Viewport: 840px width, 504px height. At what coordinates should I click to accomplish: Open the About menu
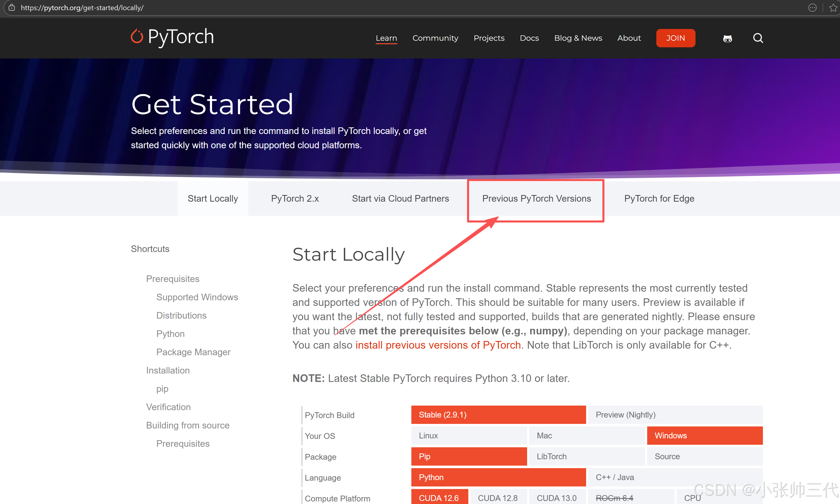click(629, 38)
